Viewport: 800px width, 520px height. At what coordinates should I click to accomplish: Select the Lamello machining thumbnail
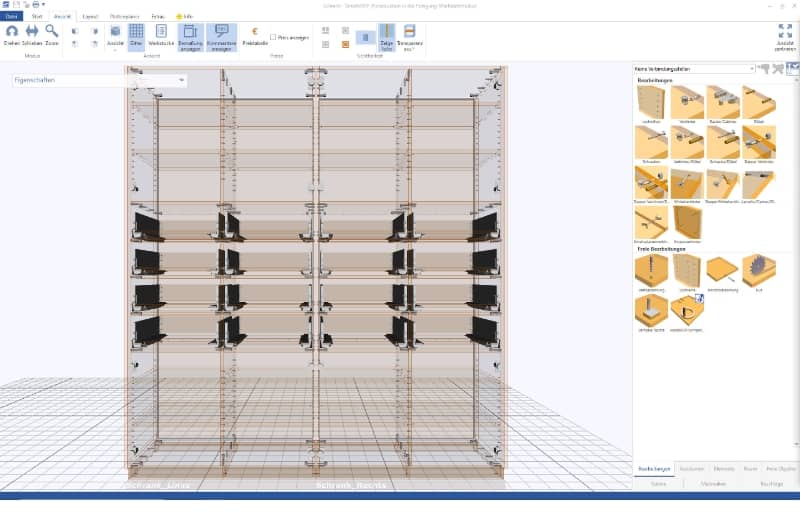(x=759, y=185)
